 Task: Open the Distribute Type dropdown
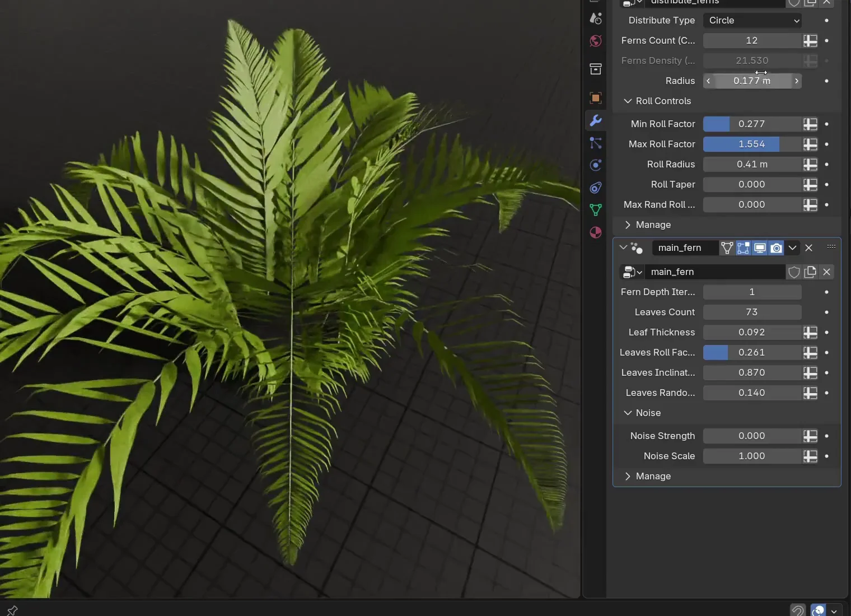point(752,21)
